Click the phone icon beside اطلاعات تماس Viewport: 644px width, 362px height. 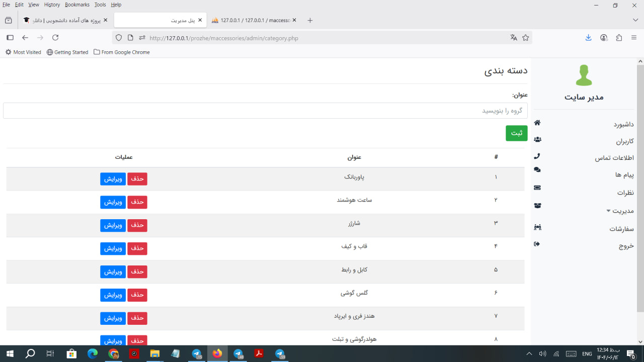click(x=537, y=156)
